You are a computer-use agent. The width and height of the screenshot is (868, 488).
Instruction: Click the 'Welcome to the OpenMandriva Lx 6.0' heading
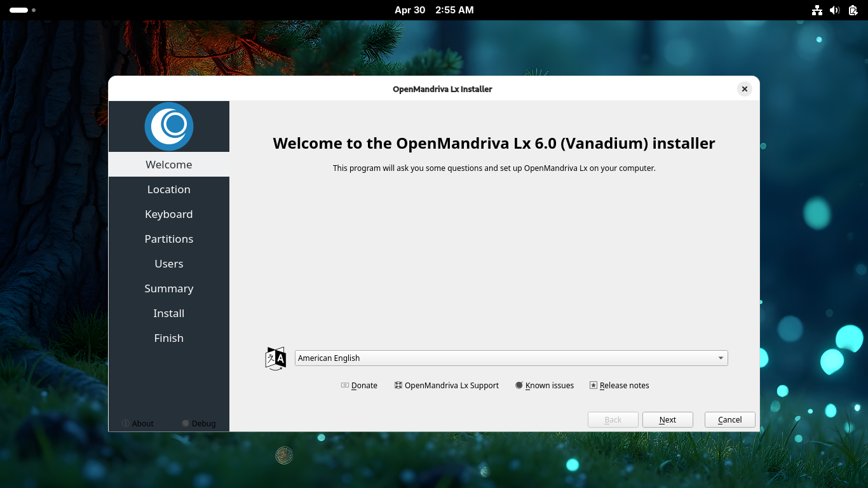point(494,143)
